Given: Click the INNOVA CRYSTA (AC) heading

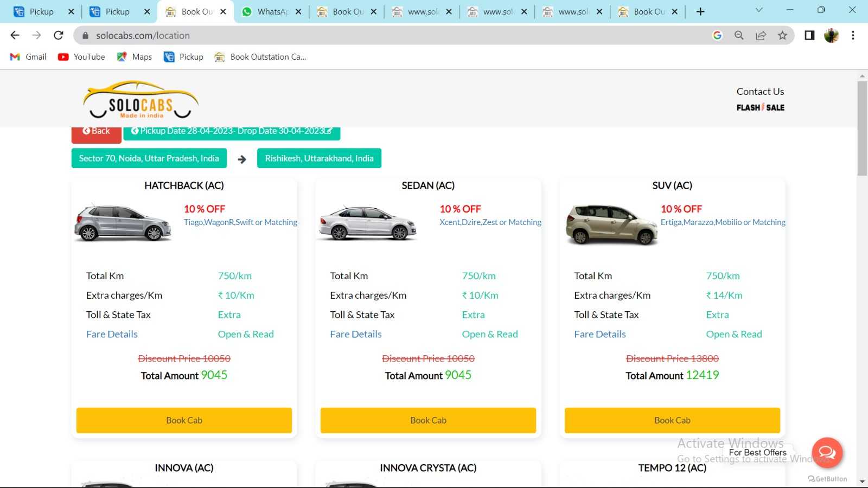Looking at the screenshot, I should point(428,468).
